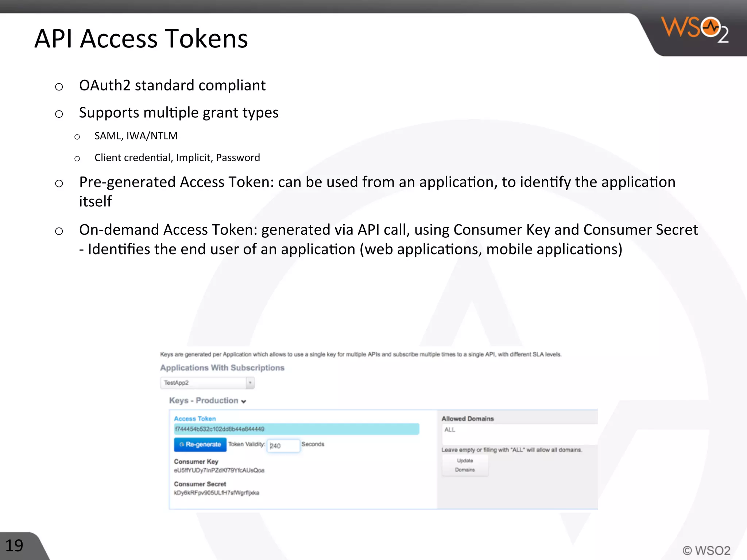Click the Allowed Domains ALL text box
This screenshot has height=560, width=747.
519,434
